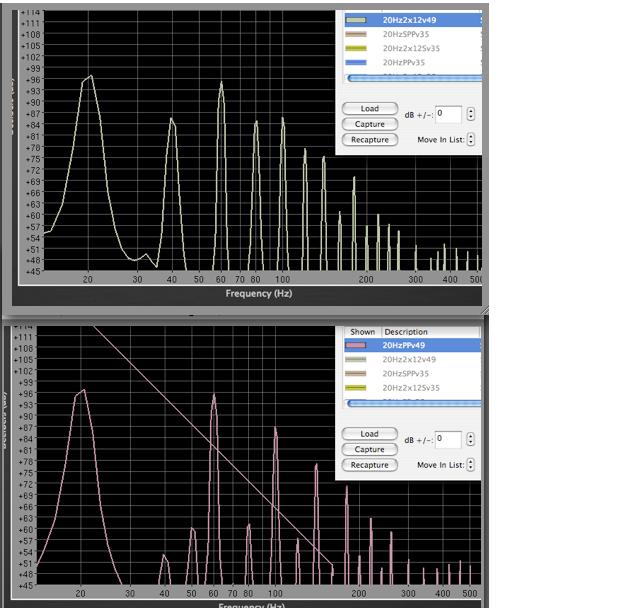The image size is (640, 608).
Task: Click the Description column header
Action: [405, 332]
